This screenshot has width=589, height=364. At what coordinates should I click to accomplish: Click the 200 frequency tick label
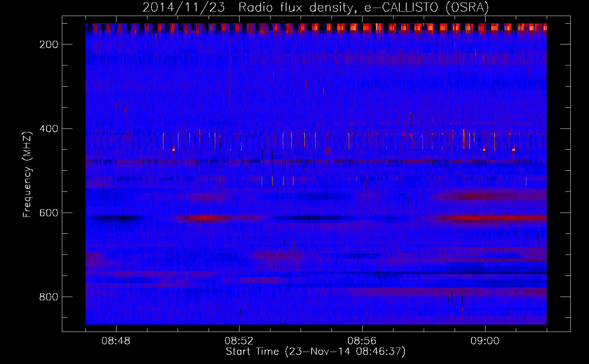48,44
